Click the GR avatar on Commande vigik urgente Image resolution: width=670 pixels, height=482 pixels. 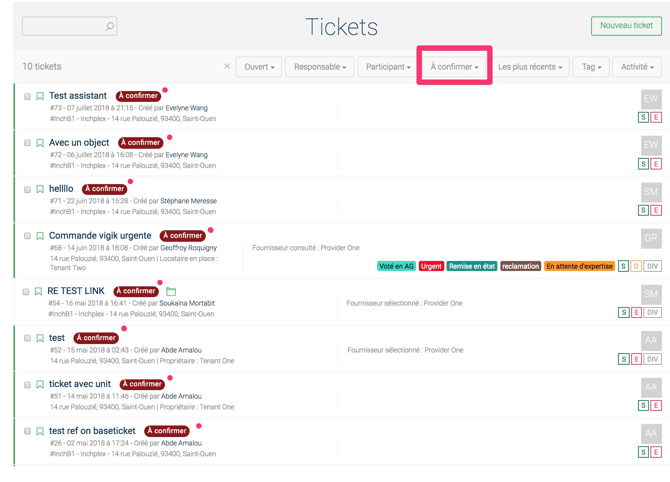[x=650, y=239]
